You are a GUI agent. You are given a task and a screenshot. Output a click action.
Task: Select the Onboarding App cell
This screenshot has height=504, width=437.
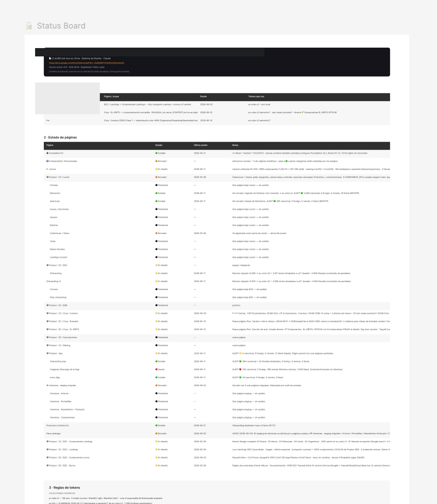58,362
